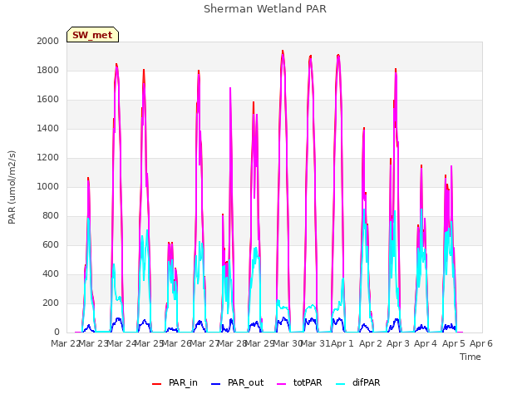
Task: Select the PAR_in legend label
Action: tap(183, 382)
